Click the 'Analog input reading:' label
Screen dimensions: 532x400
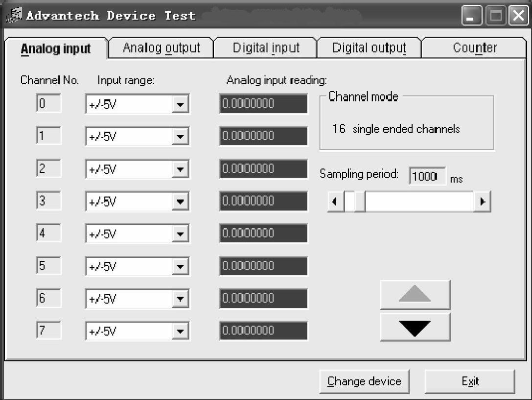277,80
